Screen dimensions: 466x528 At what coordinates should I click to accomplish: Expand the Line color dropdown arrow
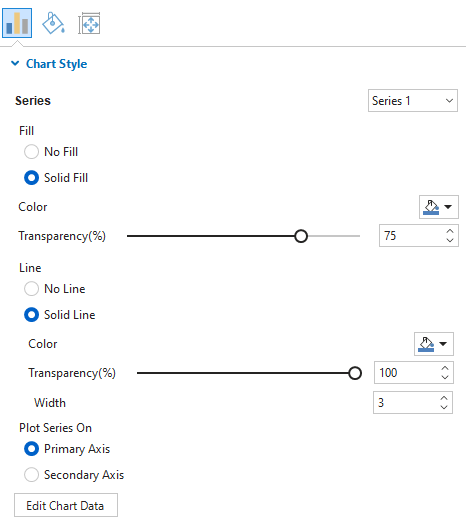[443, 344]
